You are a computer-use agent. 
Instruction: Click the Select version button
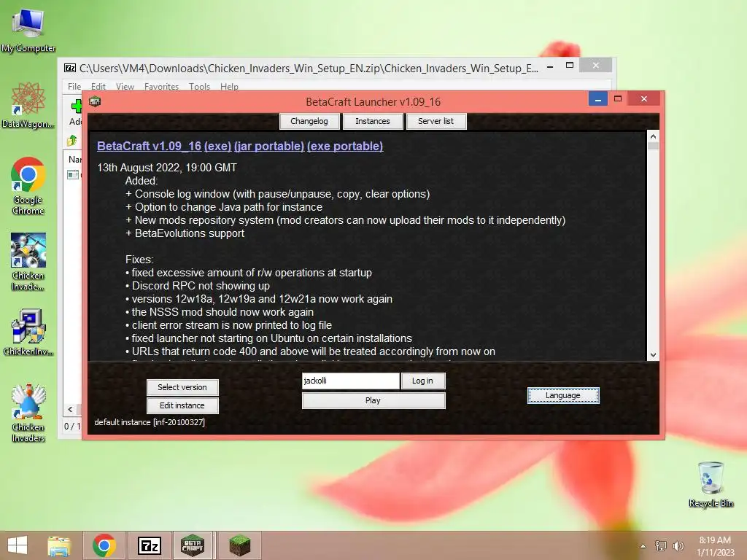tap(182, 388)
